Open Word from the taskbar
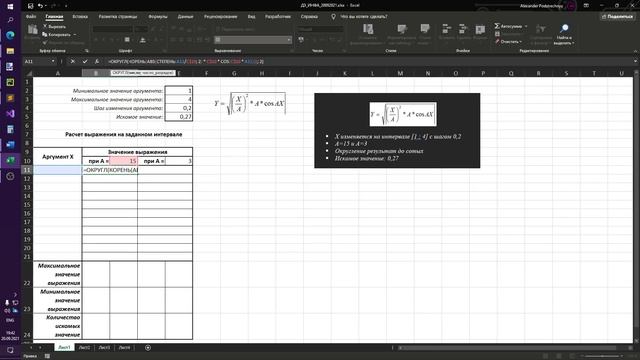640x360 pixels. click(x=10, y=144)
